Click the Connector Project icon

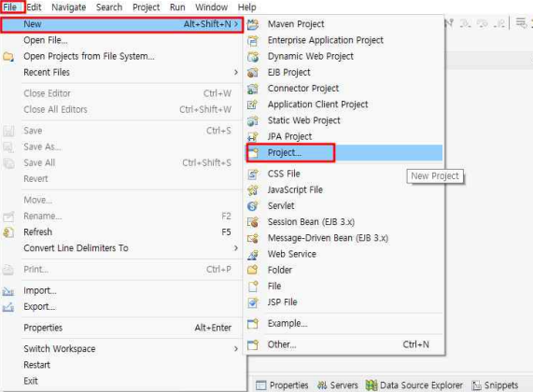[x=253, y=89]
